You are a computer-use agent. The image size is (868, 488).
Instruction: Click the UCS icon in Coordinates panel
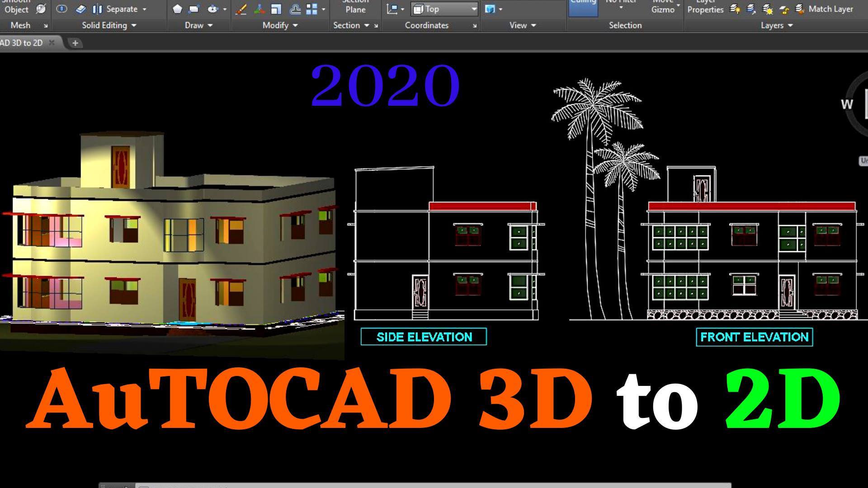pyautogui.click(x=392, y=9)
